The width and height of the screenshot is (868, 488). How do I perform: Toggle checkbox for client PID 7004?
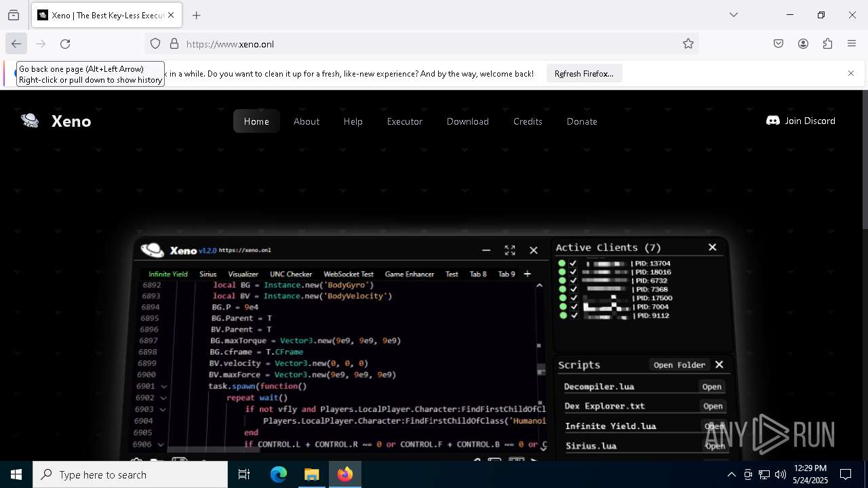click(x=574, y=307)
